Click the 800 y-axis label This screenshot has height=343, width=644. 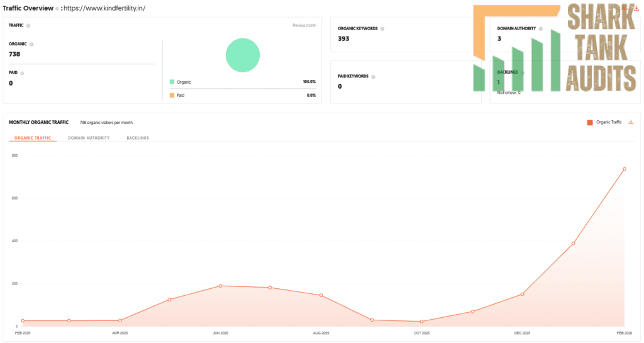click(15, 155)
